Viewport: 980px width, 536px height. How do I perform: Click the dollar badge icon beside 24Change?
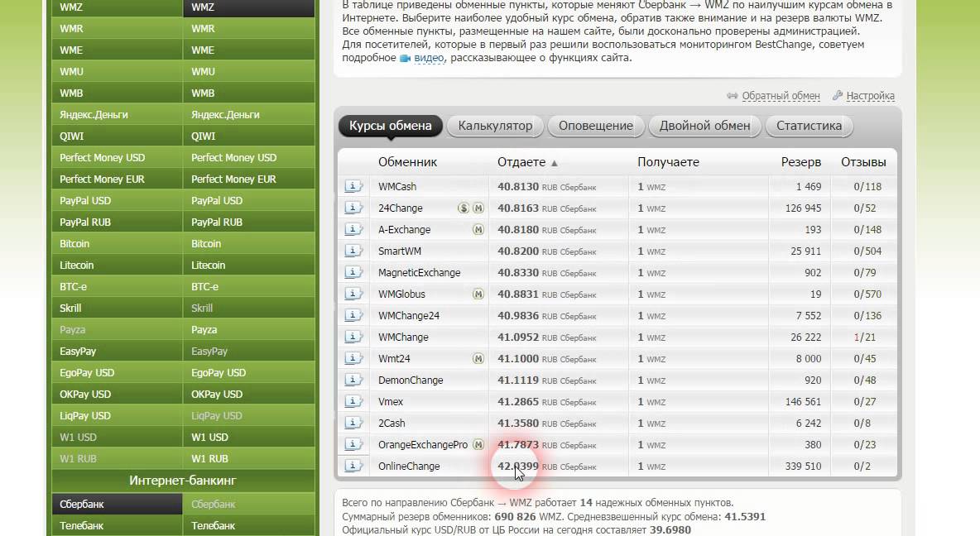click(x=464, y=208)
